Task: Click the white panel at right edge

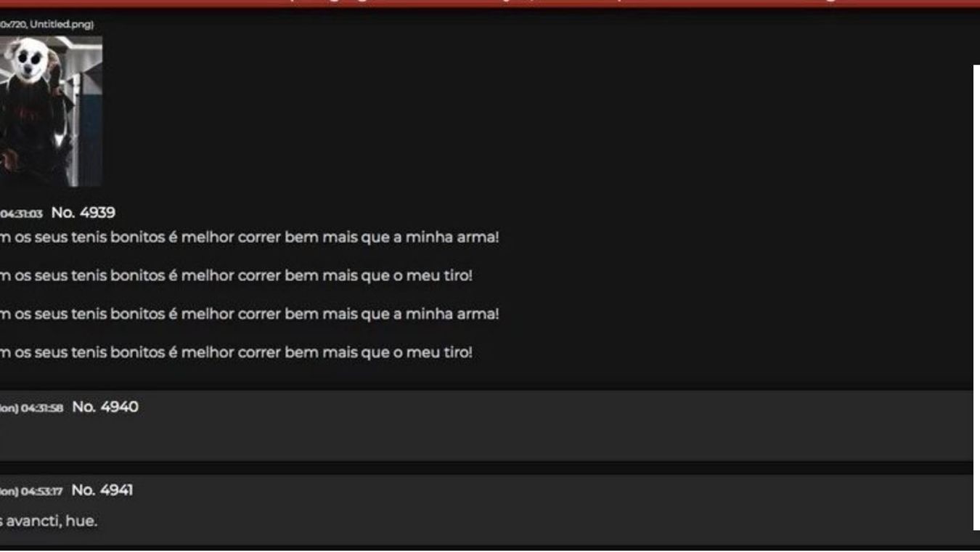Action: [x=976, y=298]
